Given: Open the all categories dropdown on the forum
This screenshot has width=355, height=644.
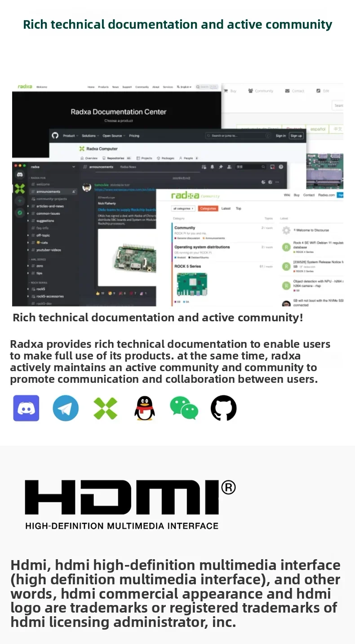Looking at the screenshot, I should point(184,208).
